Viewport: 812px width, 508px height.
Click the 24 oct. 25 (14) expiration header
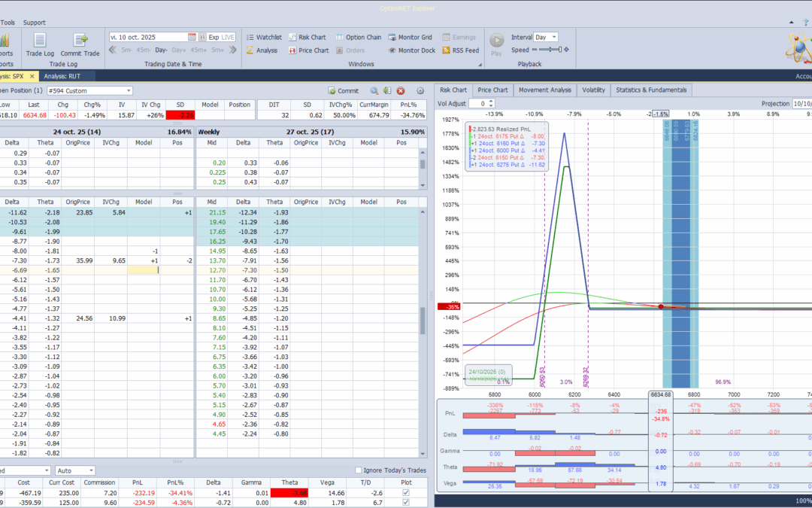pos(77,132)
